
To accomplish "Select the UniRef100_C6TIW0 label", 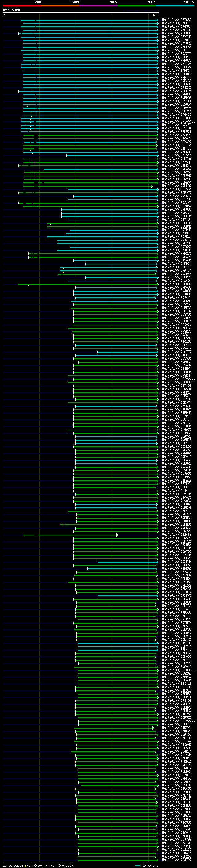I will tap(176, 220).
